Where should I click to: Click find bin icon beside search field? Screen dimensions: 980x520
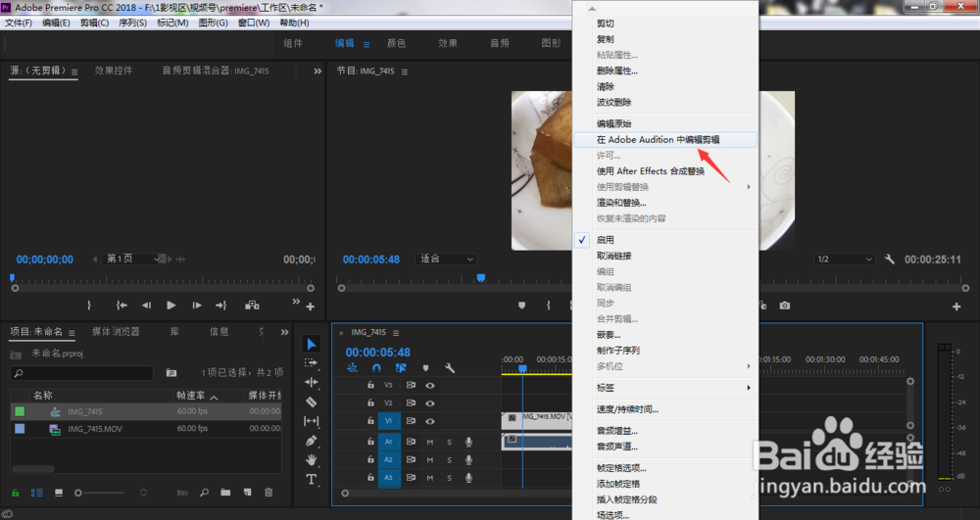pyautogui.click(x=171, y=373)
